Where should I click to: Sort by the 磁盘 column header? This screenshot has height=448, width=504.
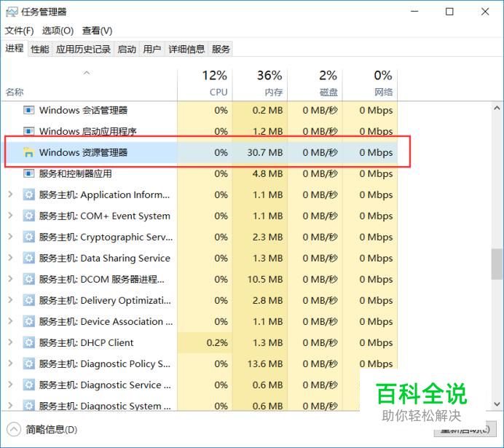315,85
